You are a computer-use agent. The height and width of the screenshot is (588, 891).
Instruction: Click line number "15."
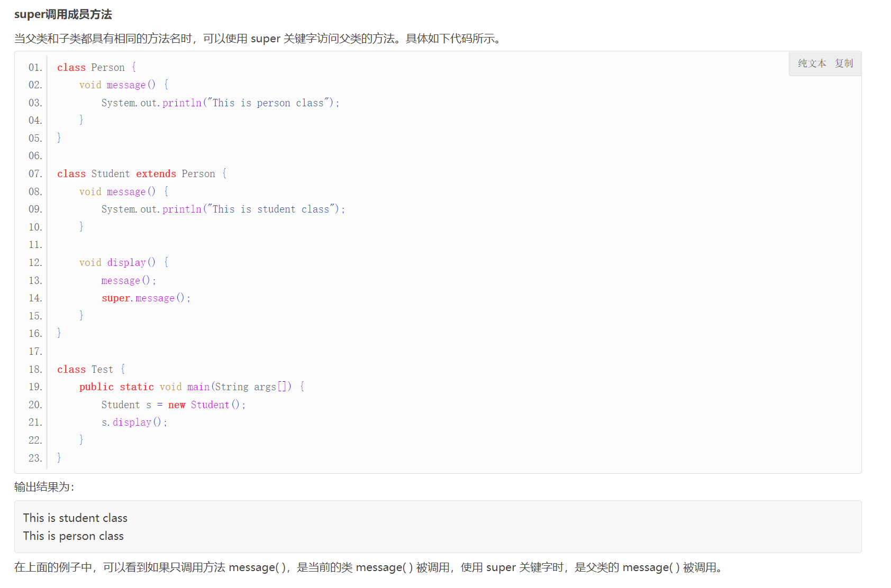coord(35,316)
